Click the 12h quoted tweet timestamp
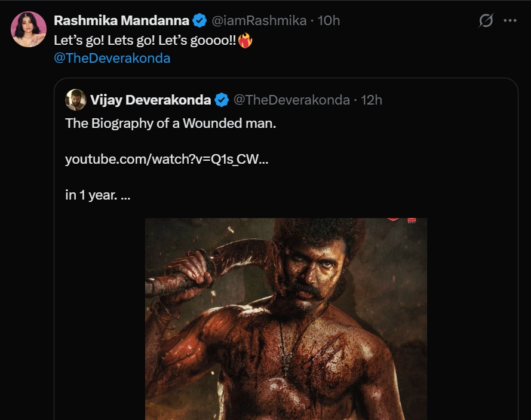Screen dimensions: 531x420 tap(372, 100)
